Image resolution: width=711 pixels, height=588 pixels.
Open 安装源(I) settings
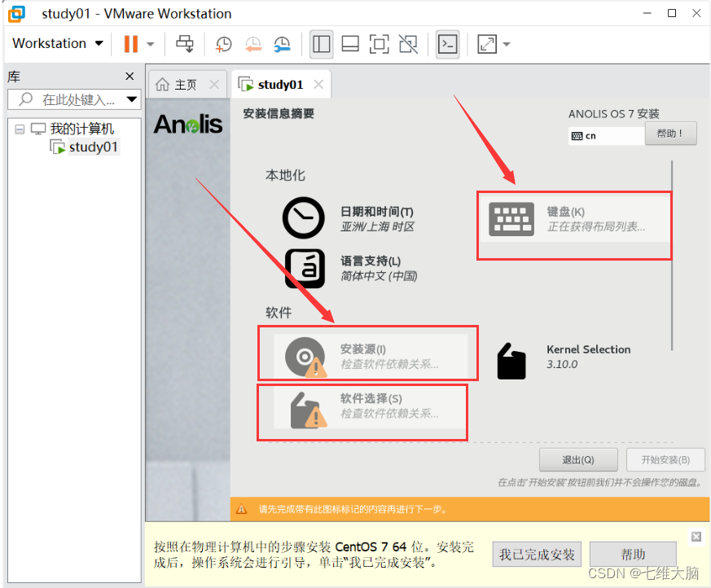tap(371, 357)
